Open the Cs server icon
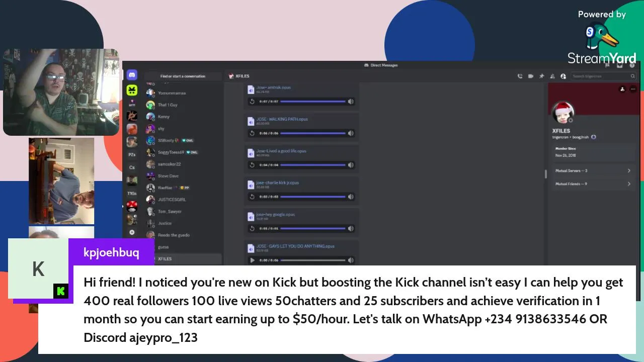The width and height of the screenshot is (644, 362). point(132,167)
